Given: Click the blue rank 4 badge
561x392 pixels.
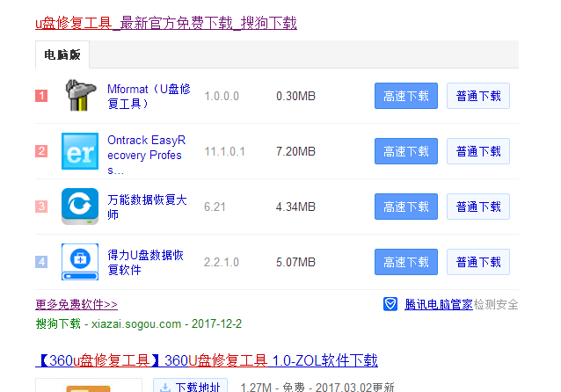Looking at the screenshot, I should click(x=41, y=262).
